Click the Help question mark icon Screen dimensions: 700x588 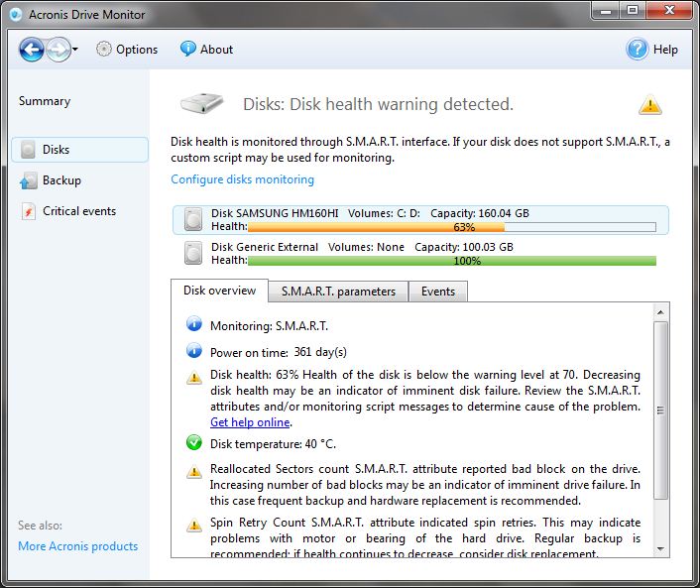638,50
